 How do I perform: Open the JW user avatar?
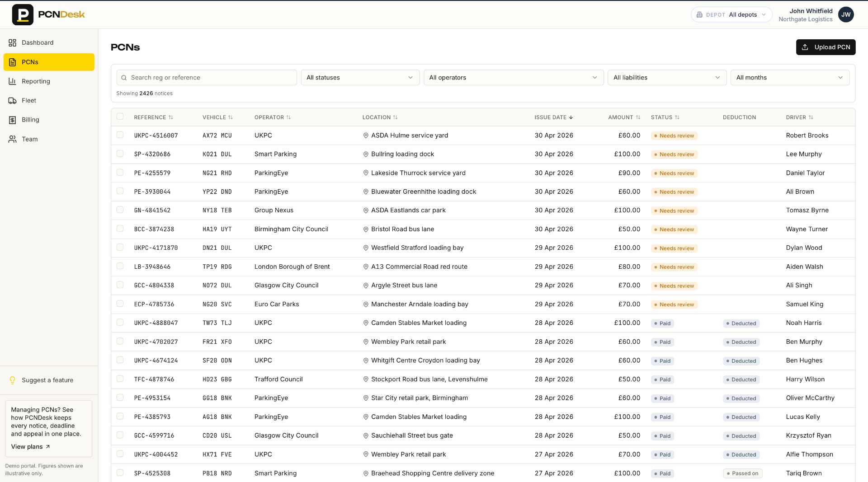pos(846,14)
